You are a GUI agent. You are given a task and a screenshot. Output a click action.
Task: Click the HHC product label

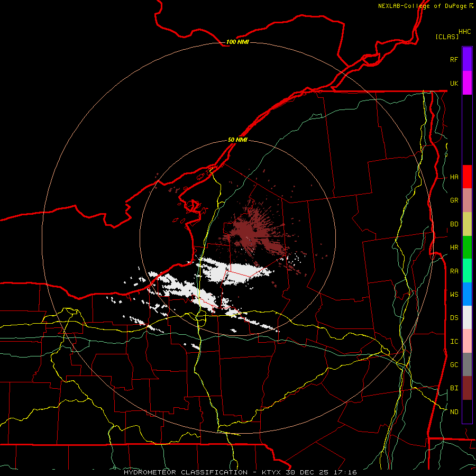[x=464, y=32]
